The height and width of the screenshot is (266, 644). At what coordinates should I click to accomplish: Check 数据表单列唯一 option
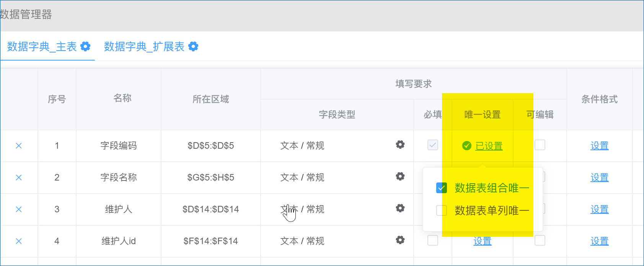442,210
